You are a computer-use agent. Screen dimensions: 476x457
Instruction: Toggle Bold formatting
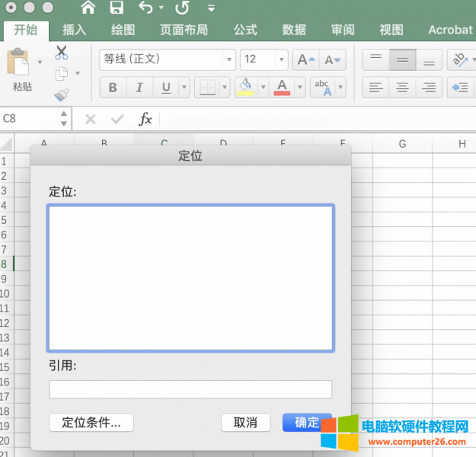[x=113, y=88]
